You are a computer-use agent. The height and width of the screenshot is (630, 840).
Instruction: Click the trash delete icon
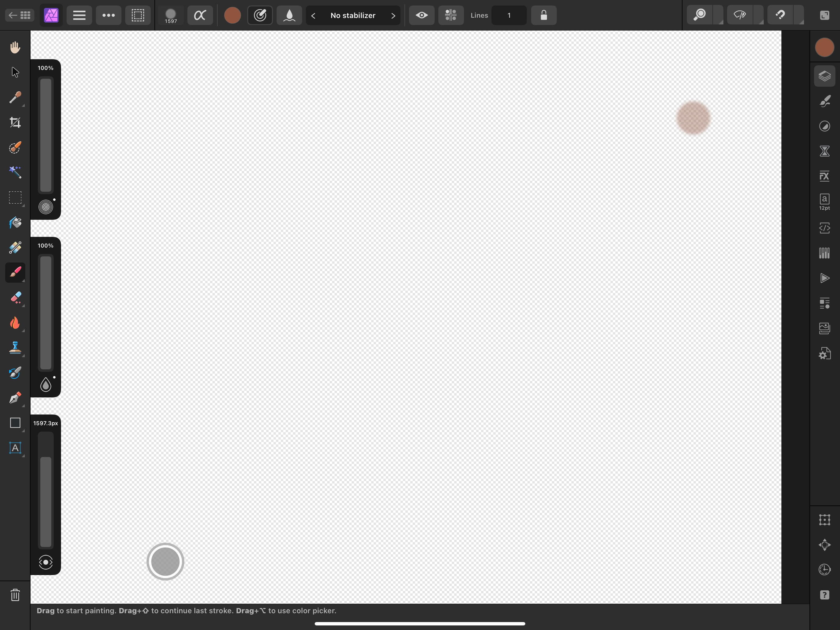click(x=15, y=595)
